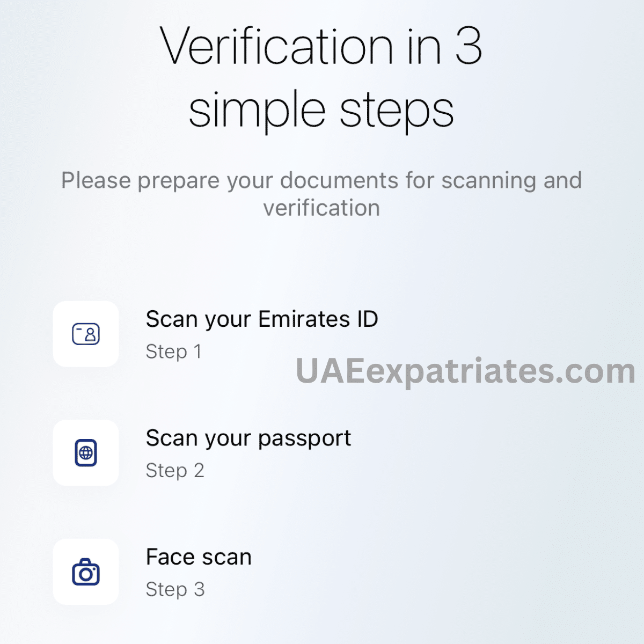644x644 pixels.
Task: Start the Scan your passport step
Action: pyautogui.click(x=248, y=438)
